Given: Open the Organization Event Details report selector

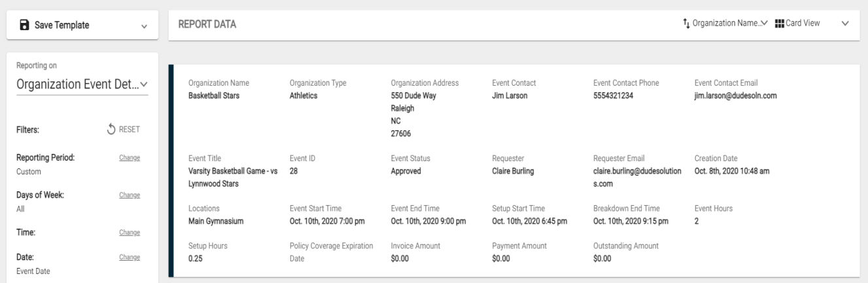Looking at the screenshot, I should click(x=82, y=85).
